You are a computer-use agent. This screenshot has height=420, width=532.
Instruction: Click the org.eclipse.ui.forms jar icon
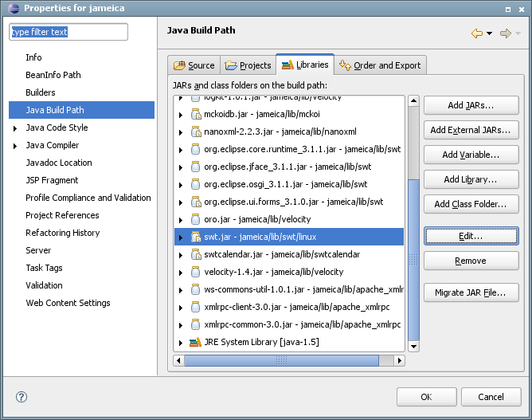196,202
